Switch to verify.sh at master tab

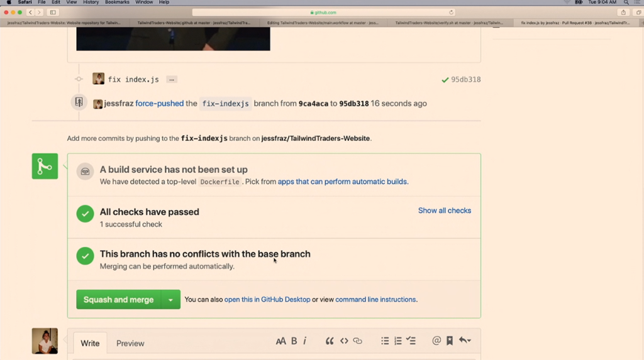pyautogui.click(x=449, y=23)
